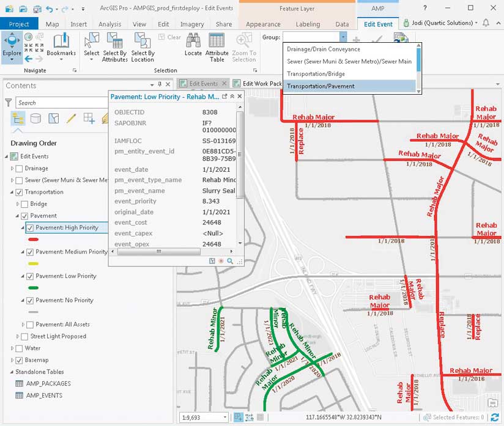Collapse the Standalone Tables section
504x426 pixels.
tap(12, 372)
